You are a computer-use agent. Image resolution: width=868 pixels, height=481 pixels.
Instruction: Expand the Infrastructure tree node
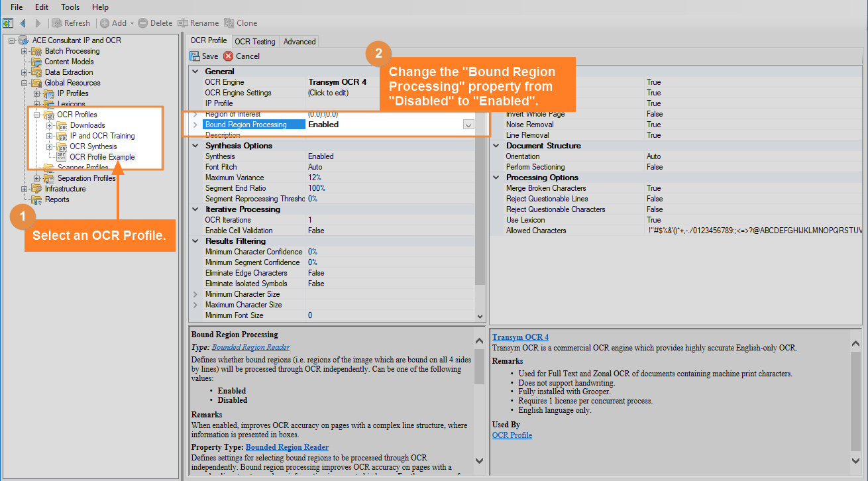point(25,189)
